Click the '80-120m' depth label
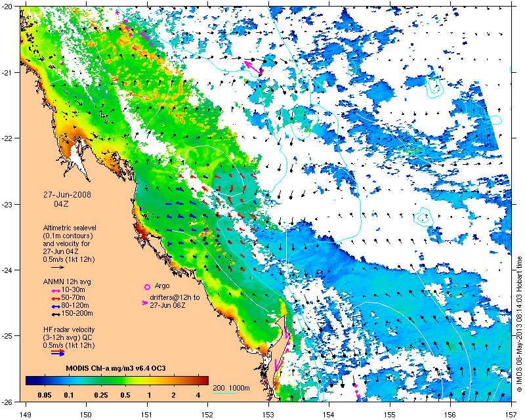 75,305
